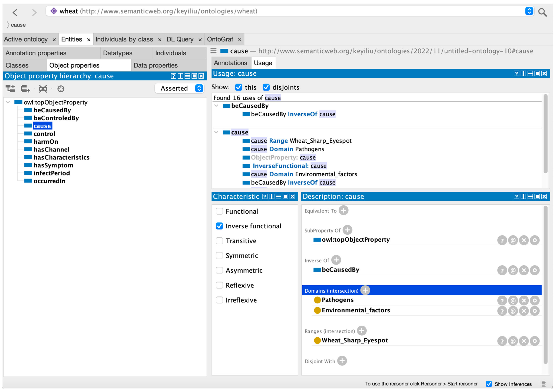The height and width of the screenshot is (392, 556).
Task: Open the Data properties tab
Action: click(155, 65)
